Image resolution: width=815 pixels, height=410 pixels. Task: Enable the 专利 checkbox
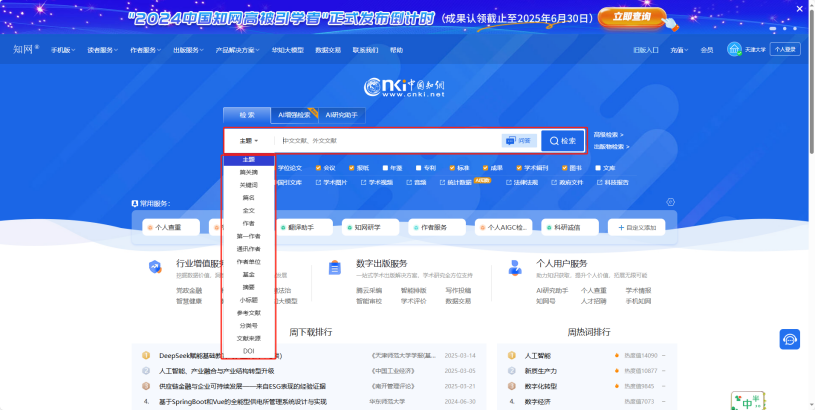point(418,168)
